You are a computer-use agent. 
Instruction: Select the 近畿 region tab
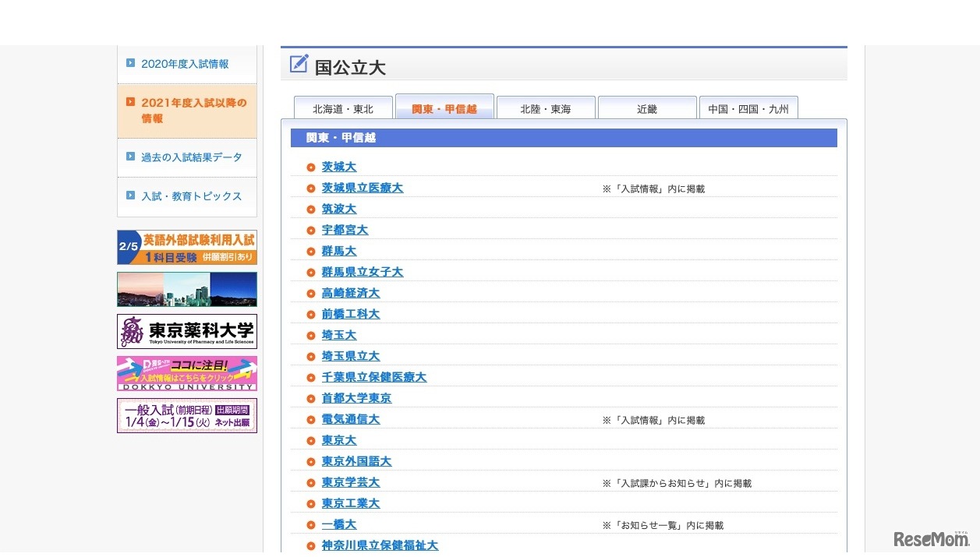tap(647, 108)
